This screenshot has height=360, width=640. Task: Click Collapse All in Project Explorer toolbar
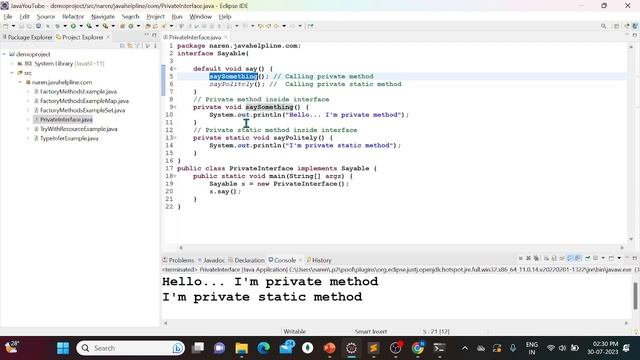(122, 46)
